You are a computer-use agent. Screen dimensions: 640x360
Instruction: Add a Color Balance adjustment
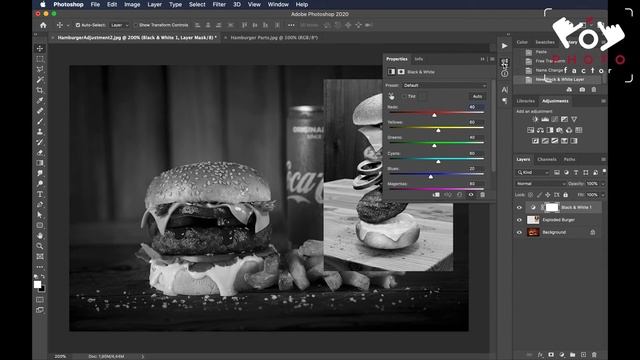[x=540, y=130]
